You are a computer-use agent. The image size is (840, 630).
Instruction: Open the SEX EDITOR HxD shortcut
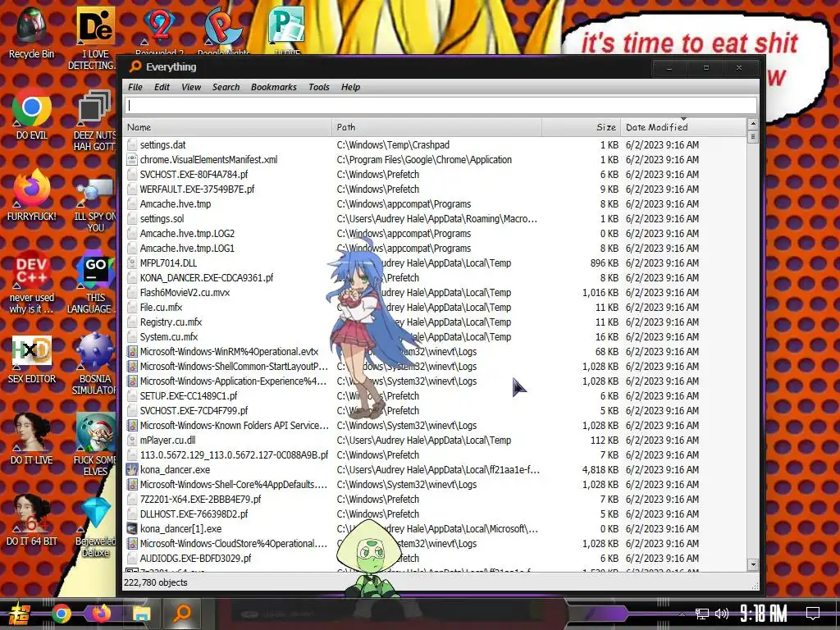(31, 359)
